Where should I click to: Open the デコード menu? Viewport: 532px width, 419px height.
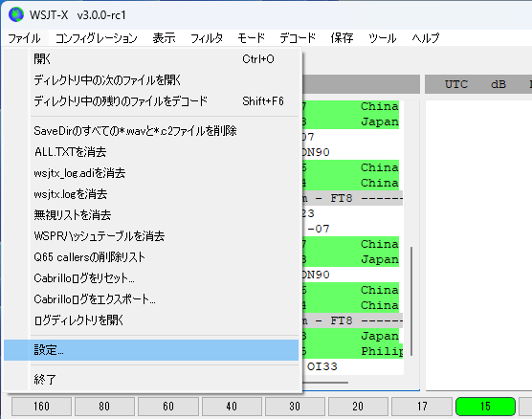click(298, 38)
